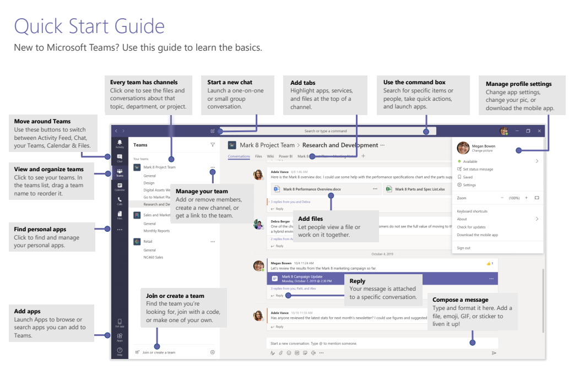Open more options for Mark 8 Project Team
Image resolution: width=579 pixels, height=392 pixels.
coord(213,167)
